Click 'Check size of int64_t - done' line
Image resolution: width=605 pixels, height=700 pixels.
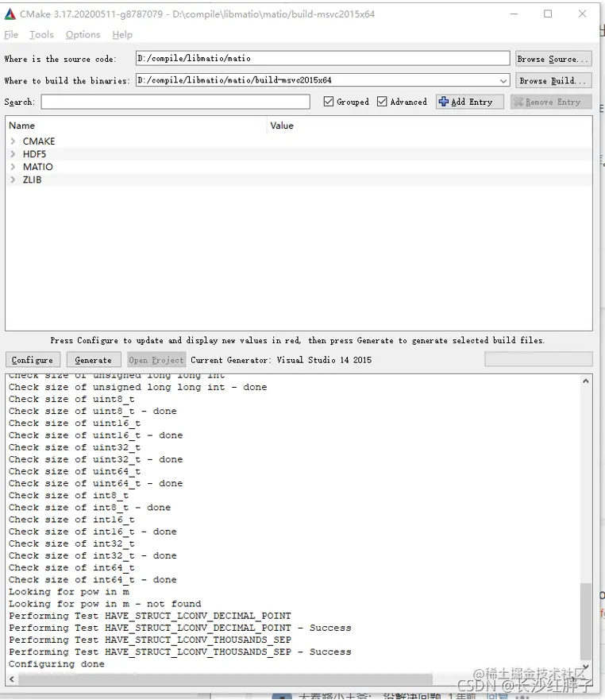point(93,579)
